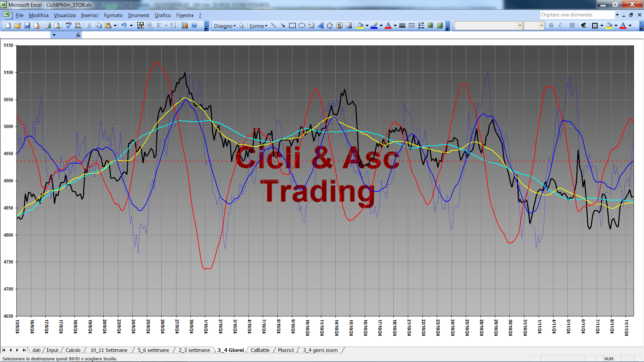Open the font name combo box
The height and width of the screenshot is (362, 644).
pos(489,25)
